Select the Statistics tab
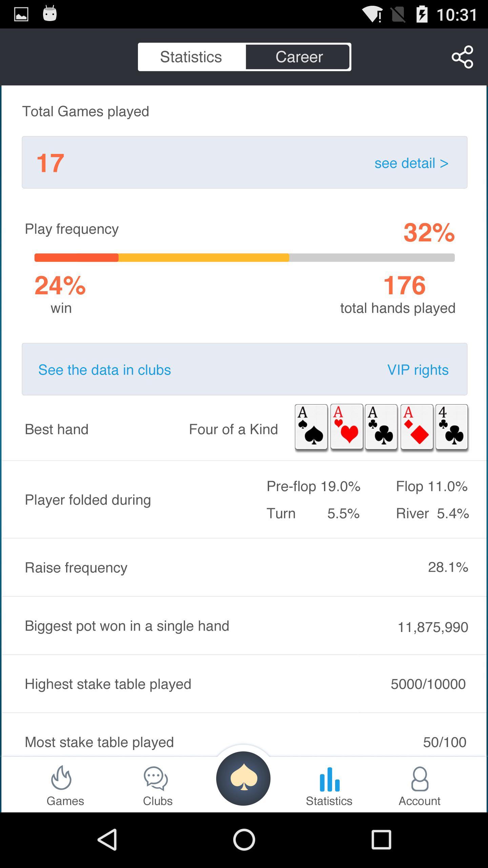 pos(191,57)
